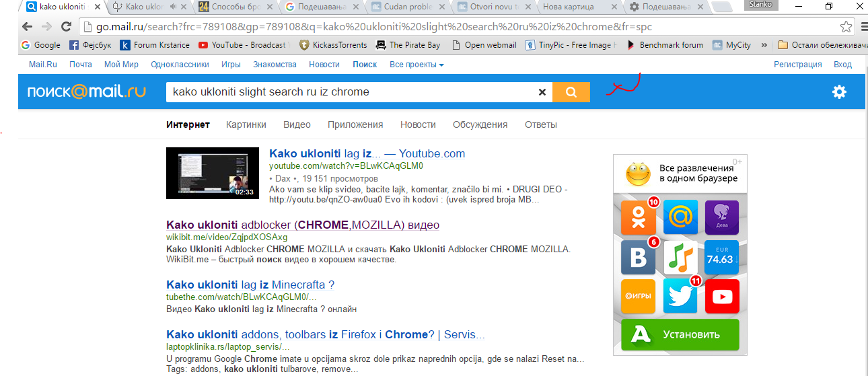Bookmark this page with the star icon

tap(846, 28)
